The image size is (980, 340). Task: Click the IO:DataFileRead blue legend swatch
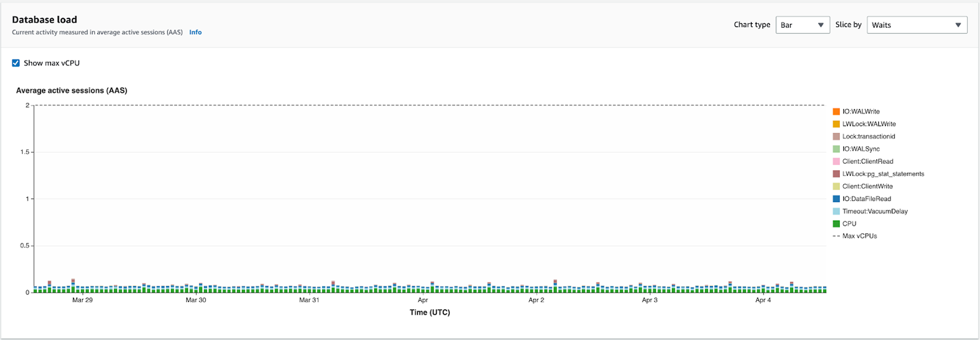click(836, 199)
